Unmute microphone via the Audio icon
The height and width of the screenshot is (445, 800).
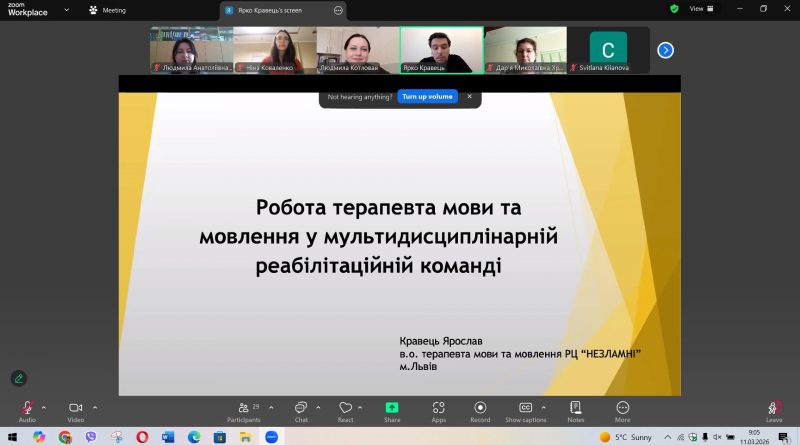pos(27,407)
